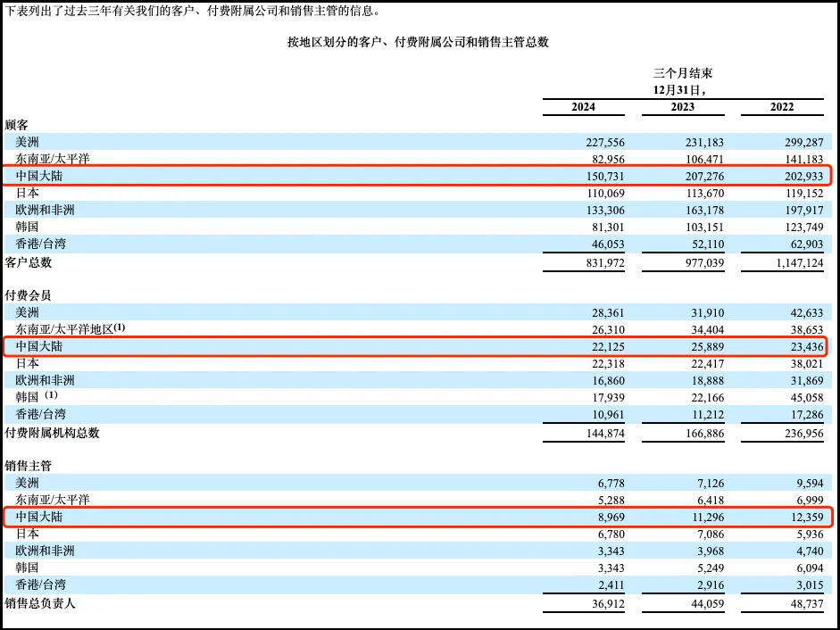
Task: Click value 22,318
Action: point(608,364)
